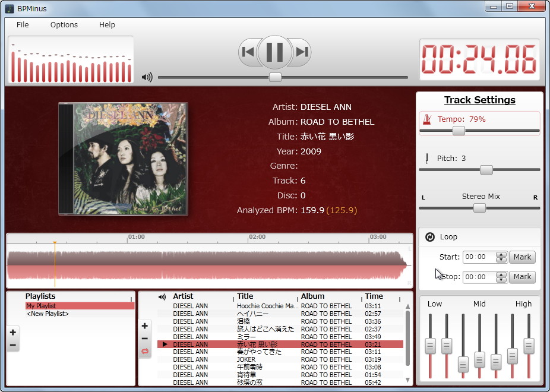Viewport: 550px width, 392px height.
Task: Click the second equalizer band handle
Action: coord(447,346)
